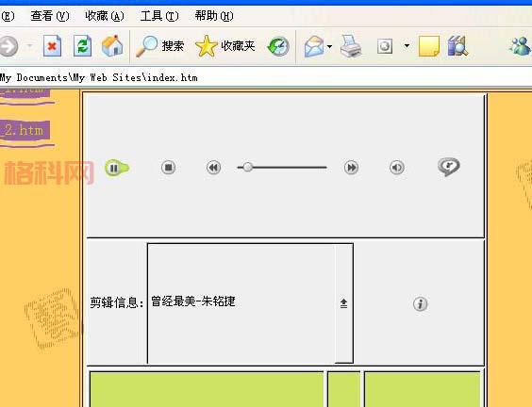The height and width of the screenshot is (407, 532).
Task: Expand the Edit dropdown arrow
Action: click(407, 45)
